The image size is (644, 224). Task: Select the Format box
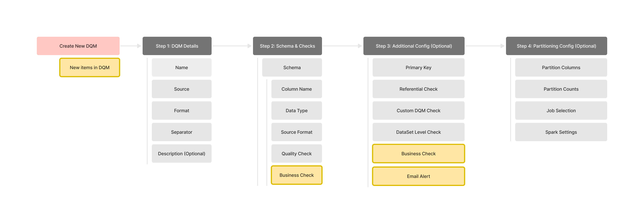coord(182,110)
